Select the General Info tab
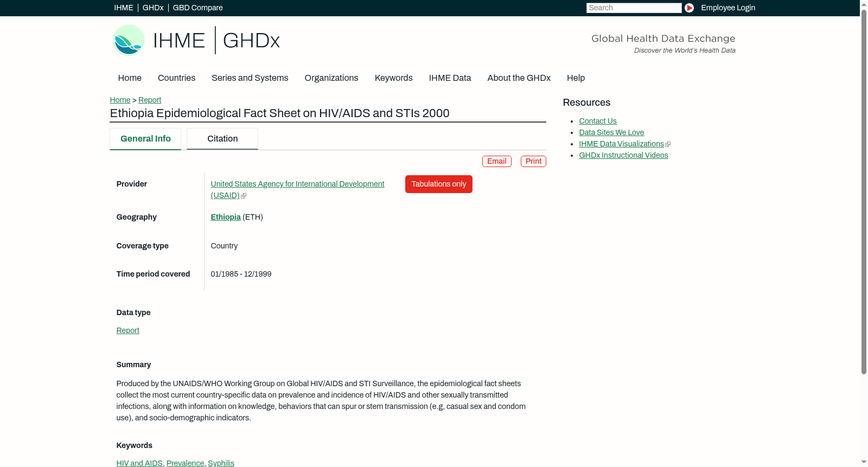 point(145,139)
